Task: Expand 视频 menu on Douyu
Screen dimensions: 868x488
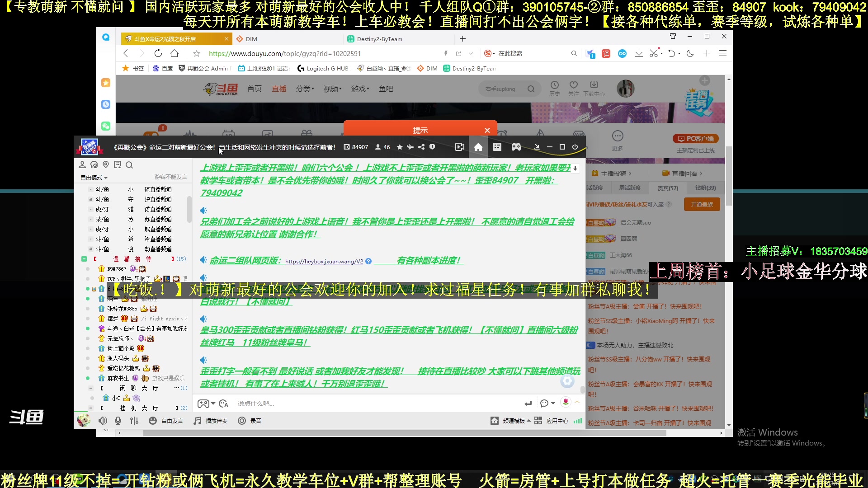Action: (333, 89)
